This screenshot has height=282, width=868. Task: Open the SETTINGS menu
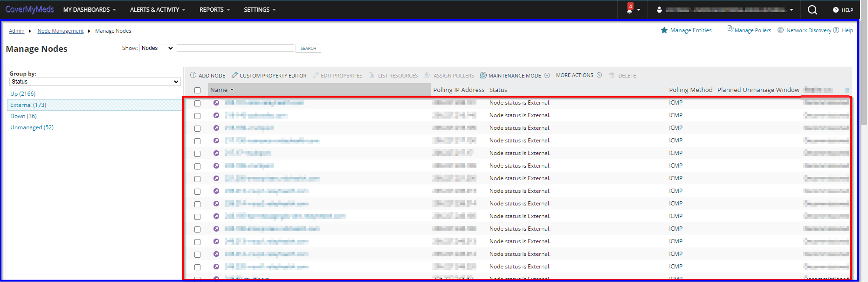(x=260, y=10)
